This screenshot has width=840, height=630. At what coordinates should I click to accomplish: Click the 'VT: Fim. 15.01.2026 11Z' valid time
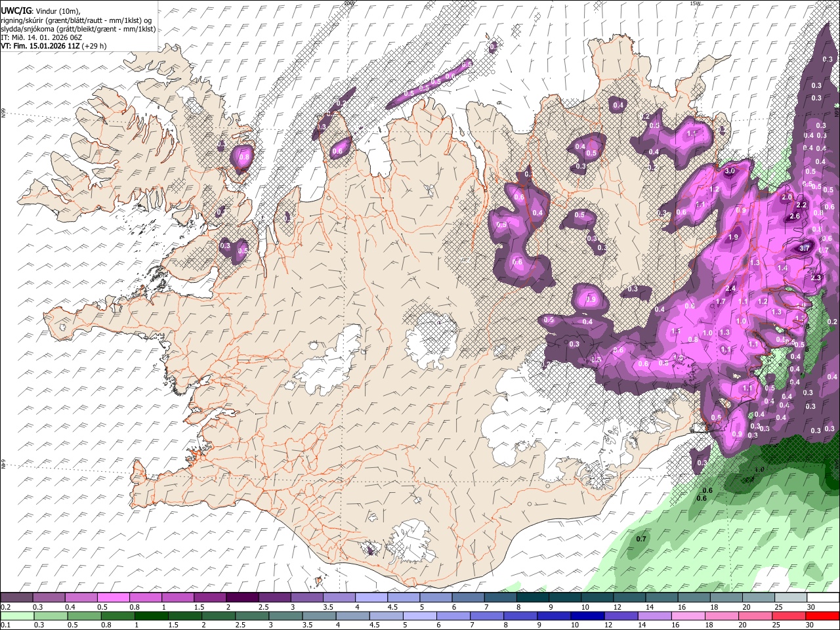(40, 46)
